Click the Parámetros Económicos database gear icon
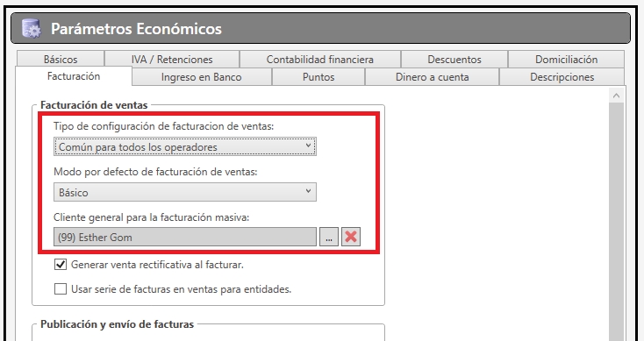The image size is (644, 341). tap(32, 29)
